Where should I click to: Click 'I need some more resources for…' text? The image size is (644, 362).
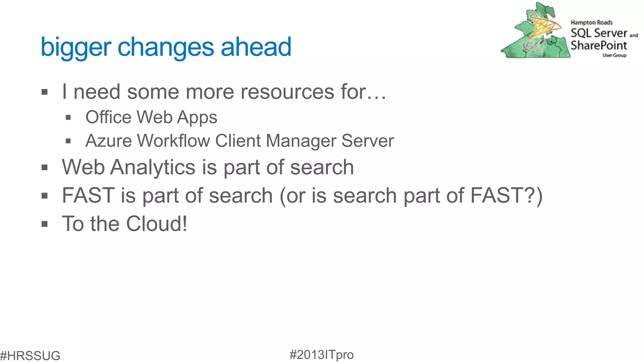[224, 92]
